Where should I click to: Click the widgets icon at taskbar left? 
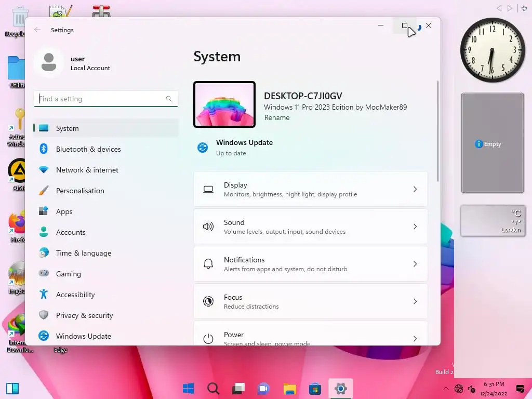click(x=12, y=389)
